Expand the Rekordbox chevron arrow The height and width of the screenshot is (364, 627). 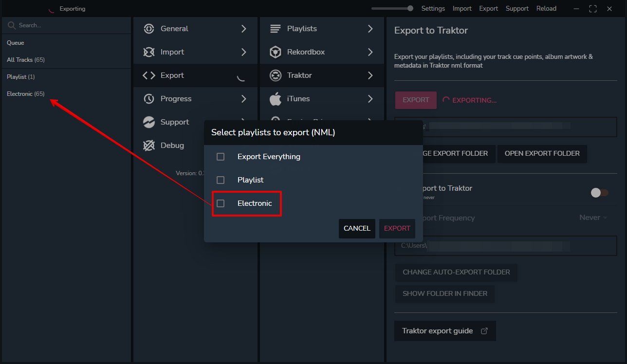(370, 52)
